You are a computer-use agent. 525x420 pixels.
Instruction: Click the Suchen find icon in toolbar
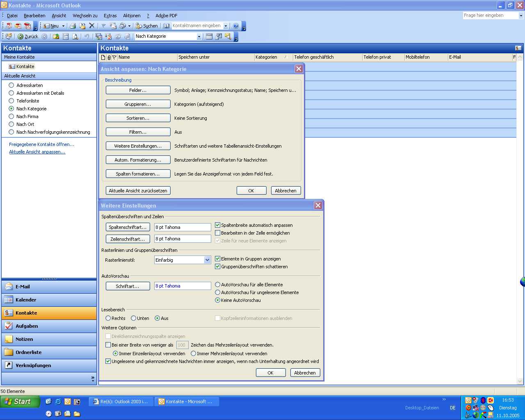[x=147, y=26]
